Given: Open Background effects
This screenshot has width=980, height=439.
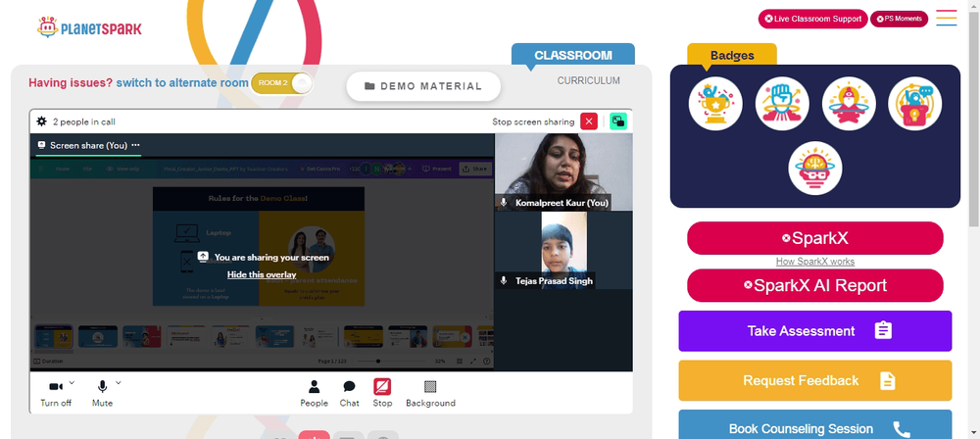Looking at the screenshot, I should tap(430, 393).
